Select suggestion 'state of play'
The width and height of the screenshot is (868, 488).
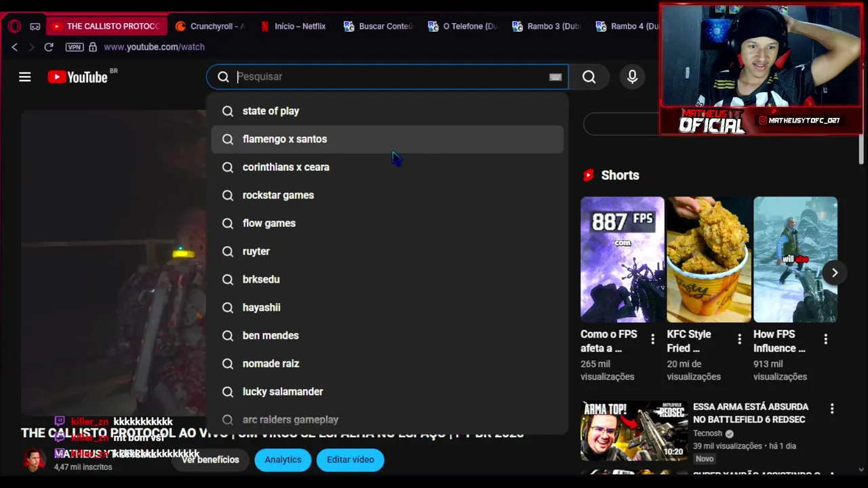(387, 111)
